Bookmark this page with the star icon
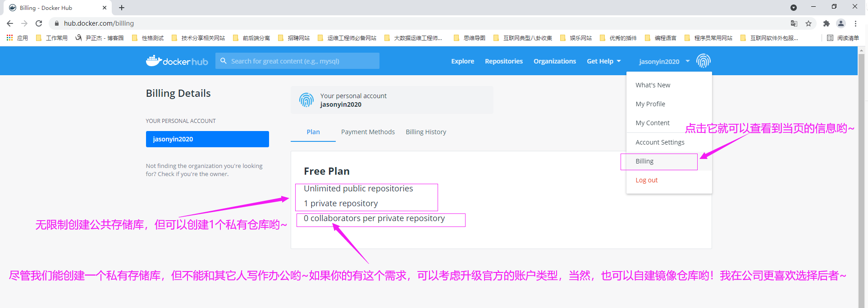Image resolution: width=868 pixels, height=308 pixels. [809, 23]
